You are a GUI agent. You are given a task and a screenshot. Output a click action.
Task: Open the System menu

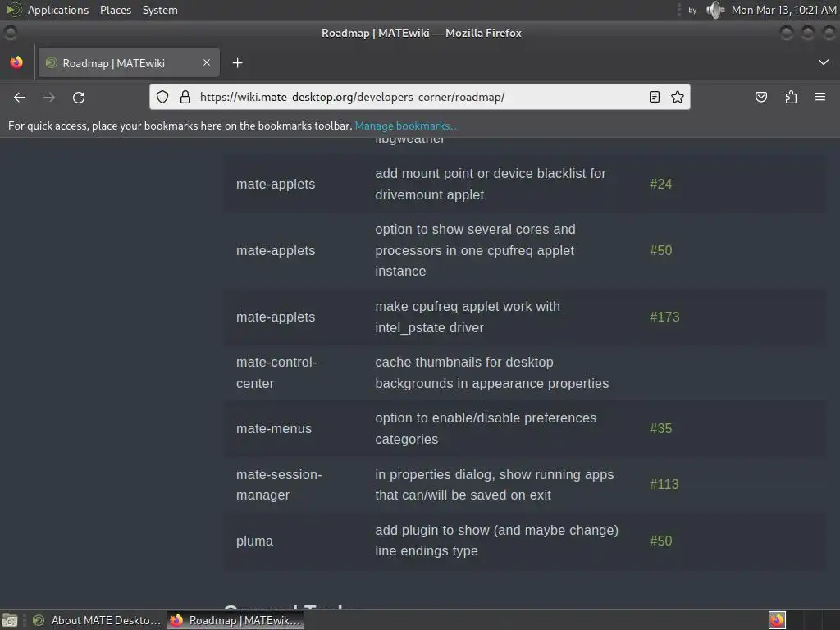pyautogui.click(x=160, y=10)
